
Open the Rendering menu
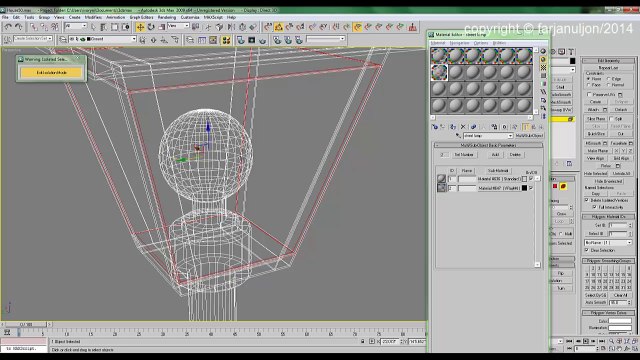coord(167,18)
